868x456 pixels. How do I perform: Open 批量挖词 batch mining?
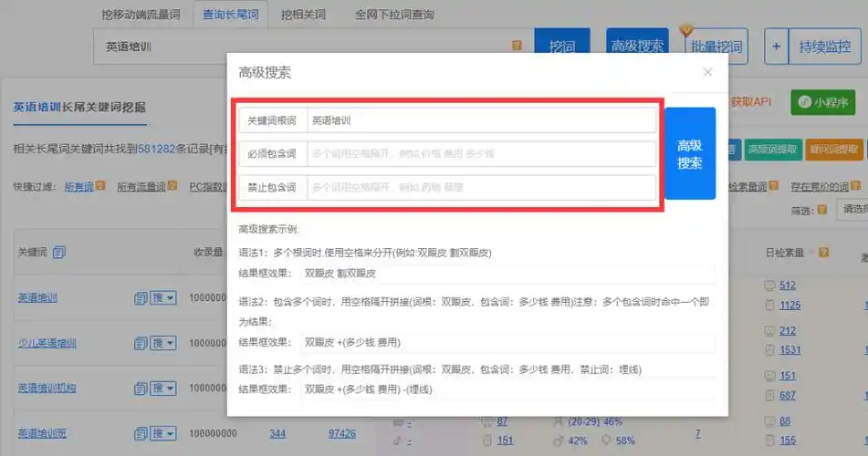click(x=716, y=47)
